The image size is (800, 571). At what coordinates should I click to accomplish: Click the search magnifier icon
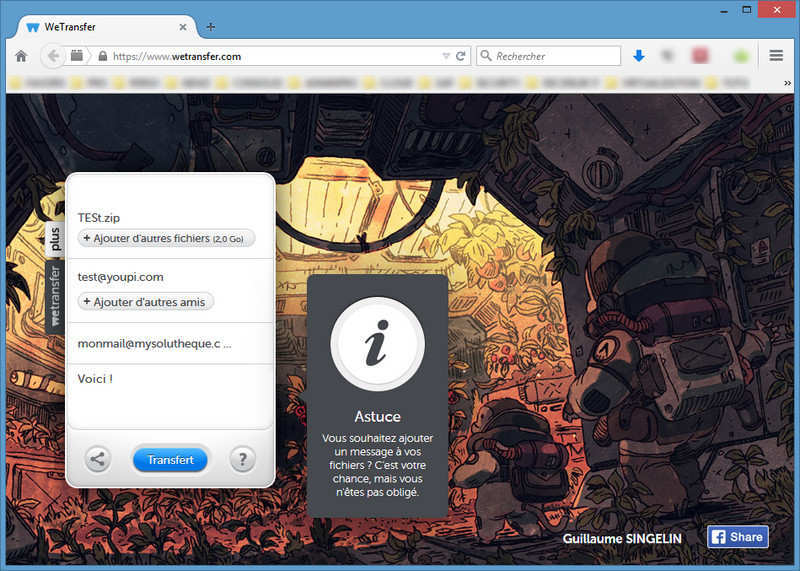click(x=486, y=56)
